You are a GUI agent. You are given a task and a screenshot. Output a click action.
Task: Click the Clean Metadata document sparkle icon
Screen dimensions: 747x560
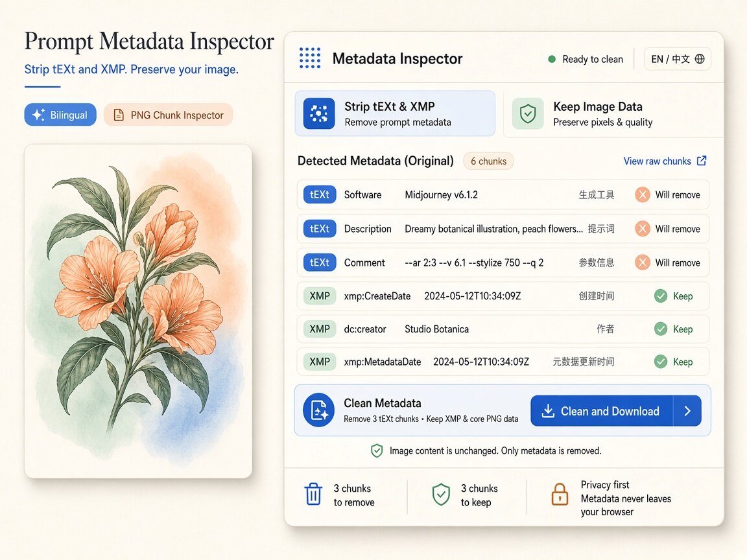point(319,410)
